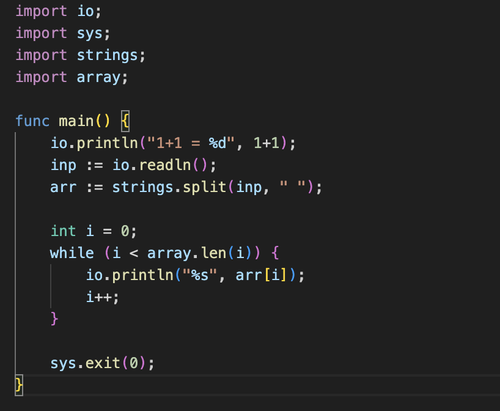Click the "%s" string literal

[200, 275]
